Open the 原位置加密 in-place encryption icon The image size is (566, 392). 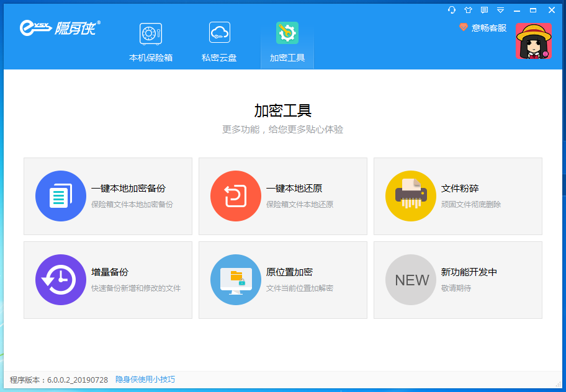point(236,280)
